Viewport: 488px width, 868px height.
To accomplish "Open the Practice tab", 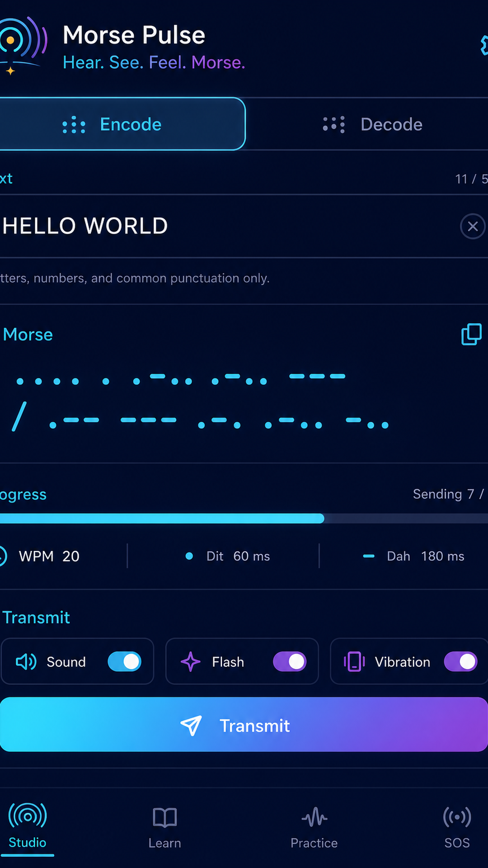I will pos(314,827).
